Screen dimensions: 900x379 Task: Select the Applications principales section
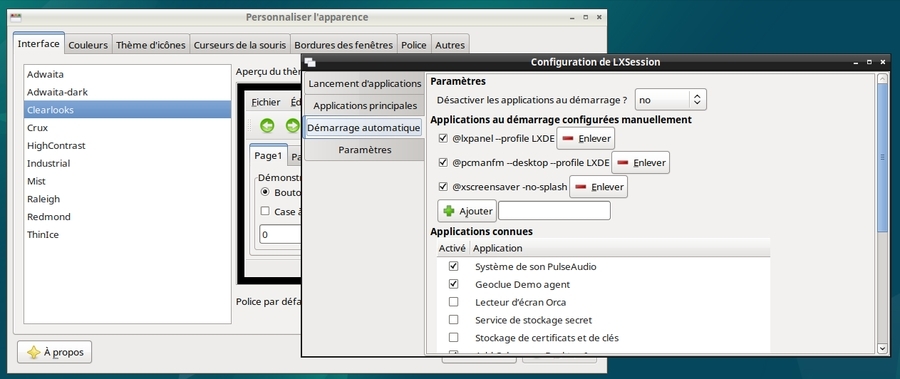click(x=364, y=106)
